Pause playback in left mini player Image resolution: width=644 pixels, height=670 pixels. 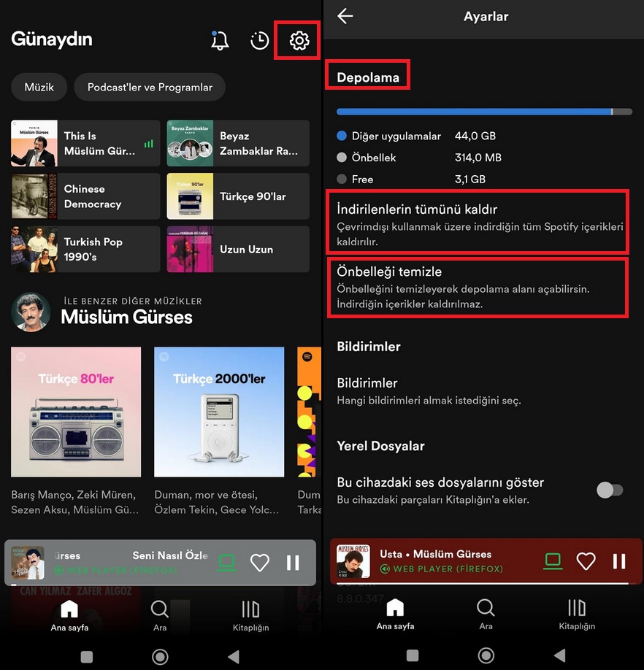(293, 562)
